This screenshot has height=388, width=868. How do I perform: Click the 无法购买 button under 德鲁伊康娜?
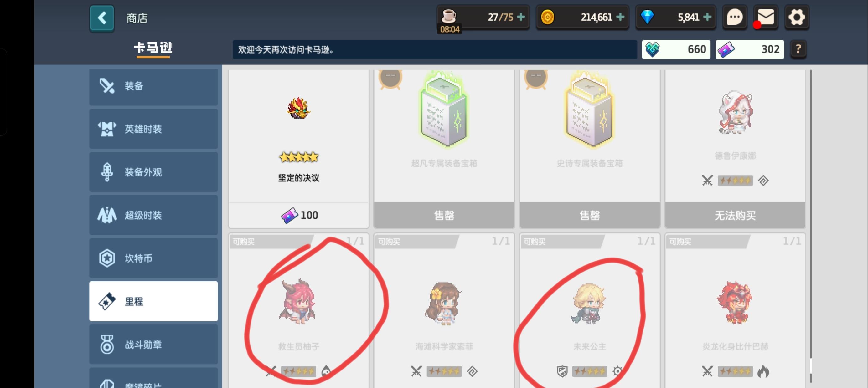(x=735, y=215)
